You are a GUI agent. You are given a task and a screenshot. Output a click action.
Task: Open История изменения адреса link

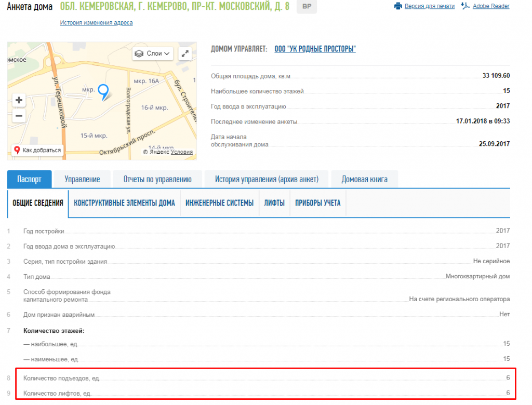96,23
